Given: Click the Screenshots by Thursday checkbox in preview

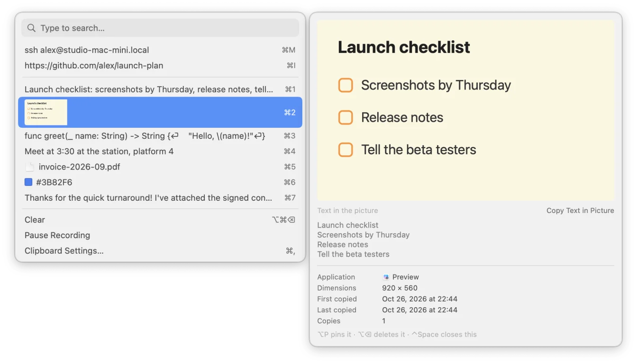Looking at the screenshot, I should [346, 85].
